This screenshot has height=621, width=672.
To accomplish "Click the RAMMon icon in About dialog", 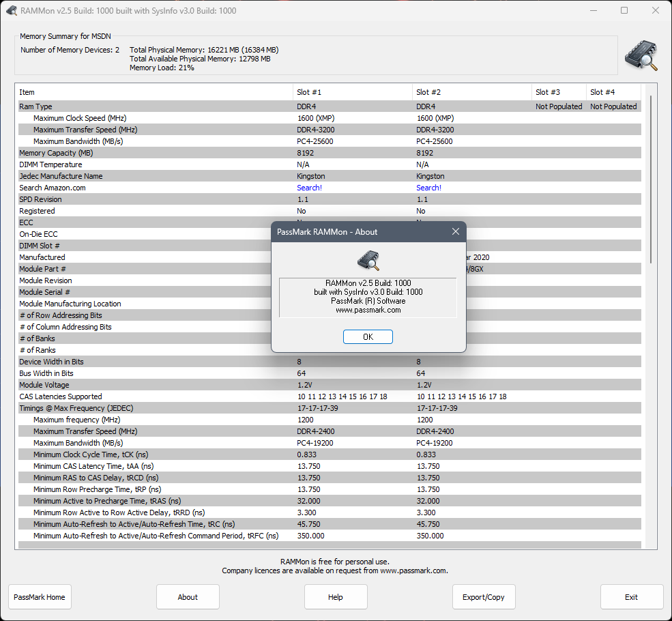I will coord(368,261).
